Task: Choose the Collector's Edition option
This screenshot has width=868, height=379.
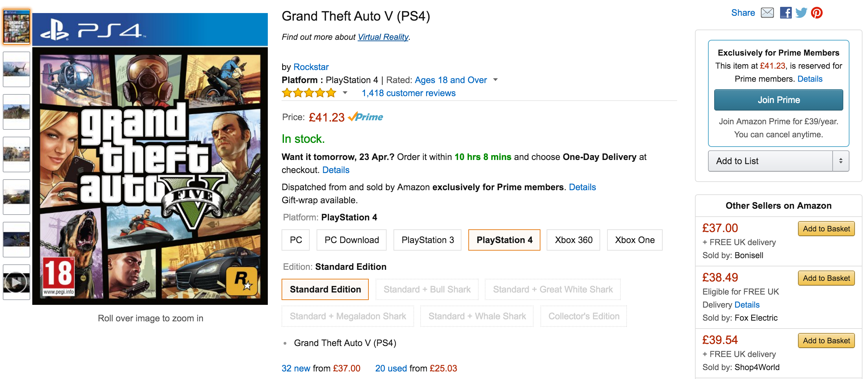Action: click(584, 316)
